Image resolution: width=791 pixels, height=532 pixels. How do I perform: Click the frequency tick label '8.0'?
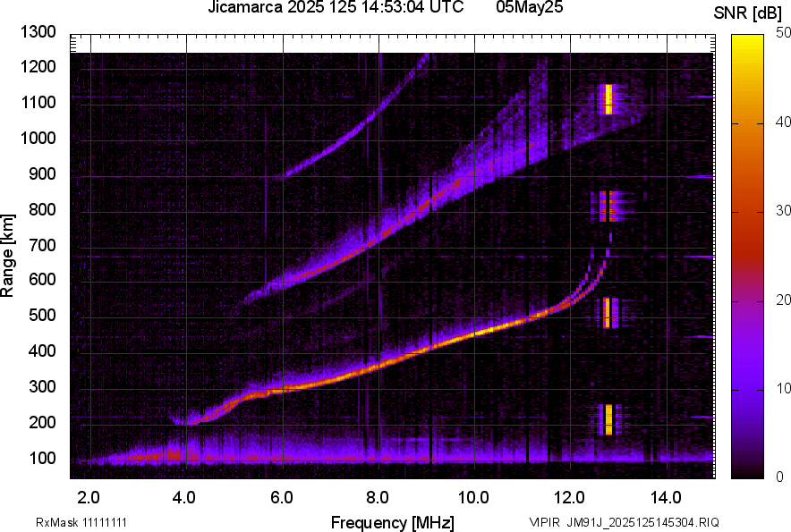pos(378,498)
